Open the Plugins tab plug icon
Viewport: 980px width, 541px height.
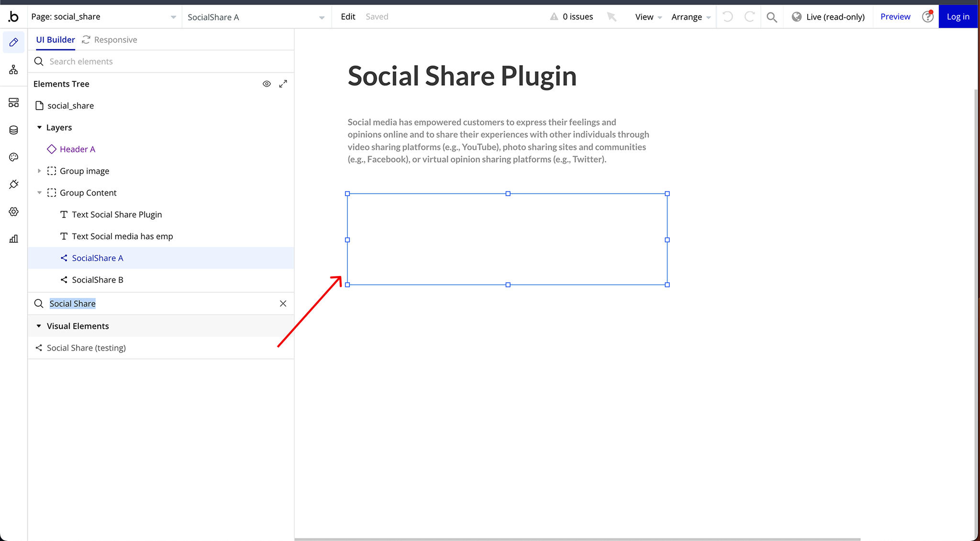click(x=13, y=184)
